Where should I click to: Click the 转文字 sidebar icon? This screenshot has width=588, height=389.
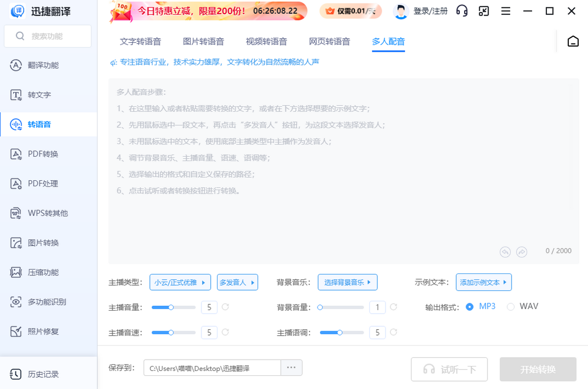click(16, 95)
